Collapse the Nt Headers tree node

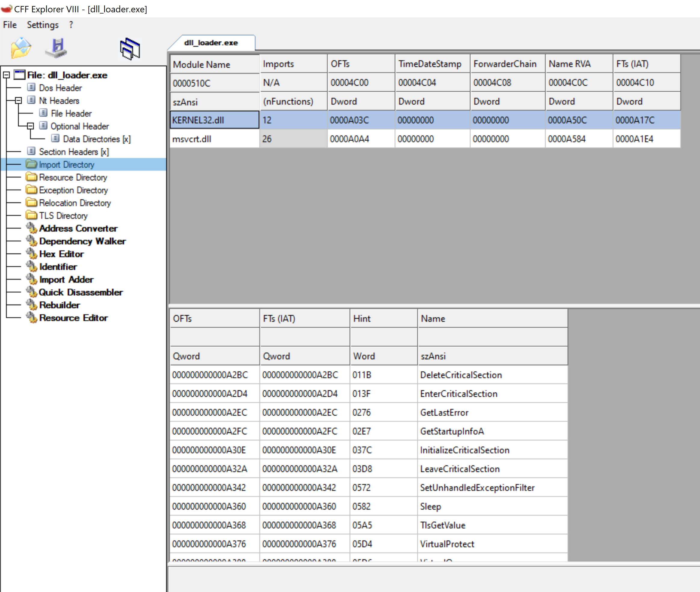[18, 101]
